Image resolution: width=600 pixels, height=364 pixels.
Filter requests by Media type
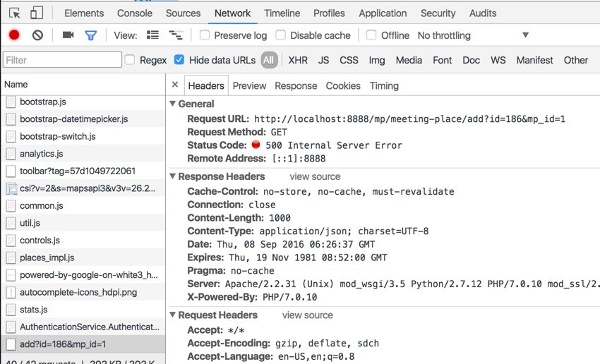coord(409,60)
